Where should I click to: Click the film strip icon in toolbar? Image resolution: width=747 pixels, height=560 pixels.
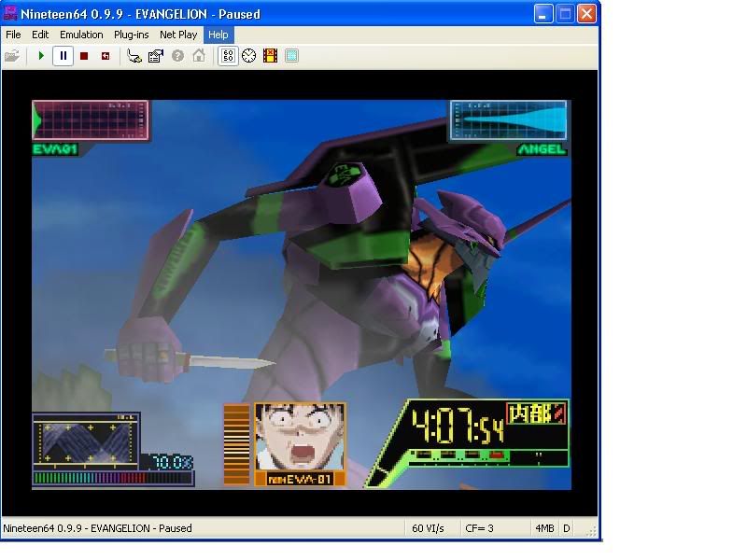click(x=270, y=56)
